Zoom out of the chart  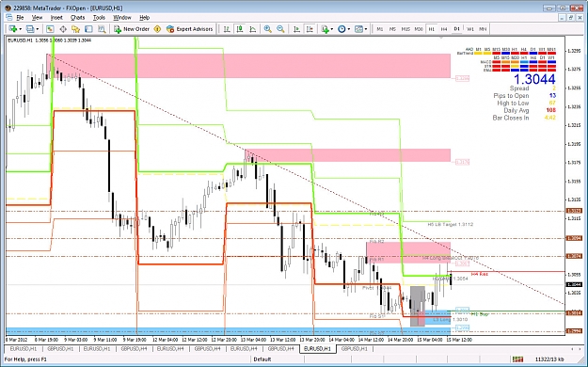tap(280, 29)
